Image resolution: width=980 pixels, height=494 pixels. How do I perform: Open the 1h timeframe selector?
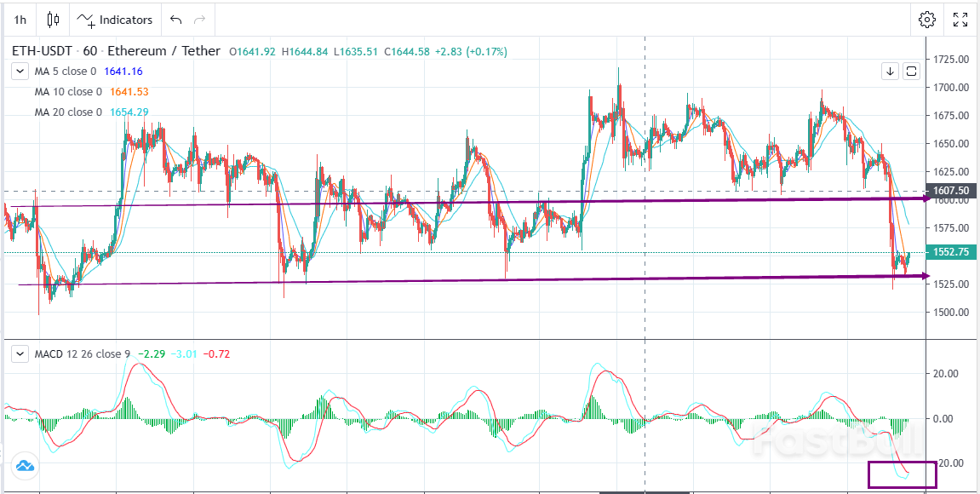20,20
